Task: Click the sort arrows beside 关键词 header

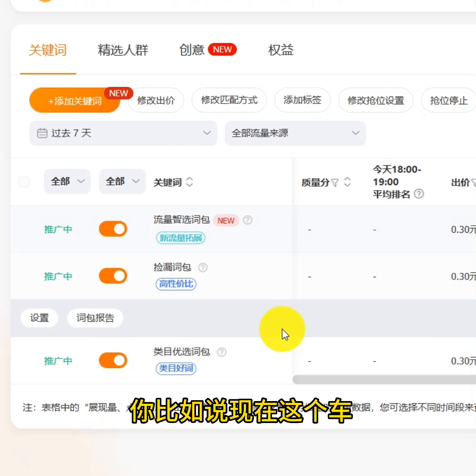Action: 189,182
